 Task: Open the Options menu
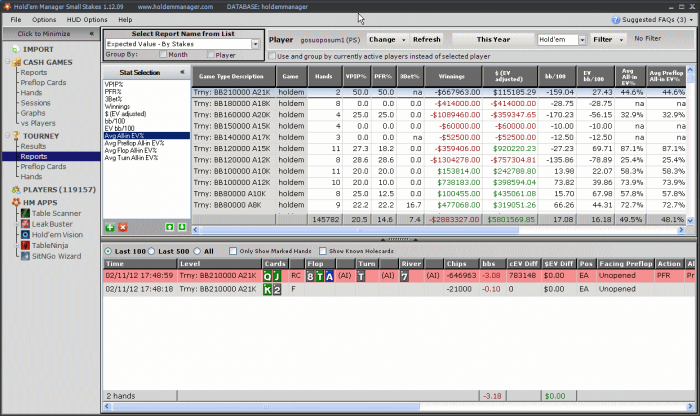(44, 19)
